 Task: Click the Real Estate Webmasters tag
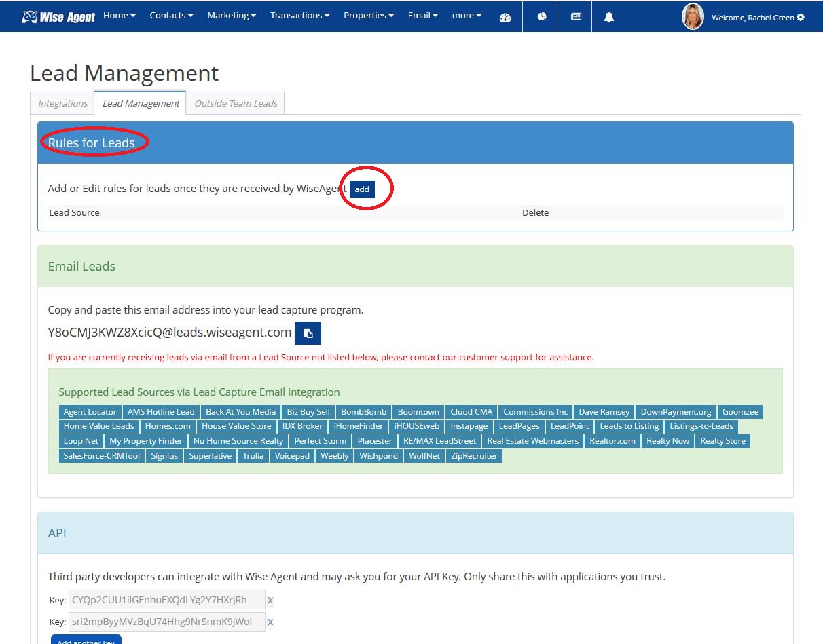tap(533, 441)
